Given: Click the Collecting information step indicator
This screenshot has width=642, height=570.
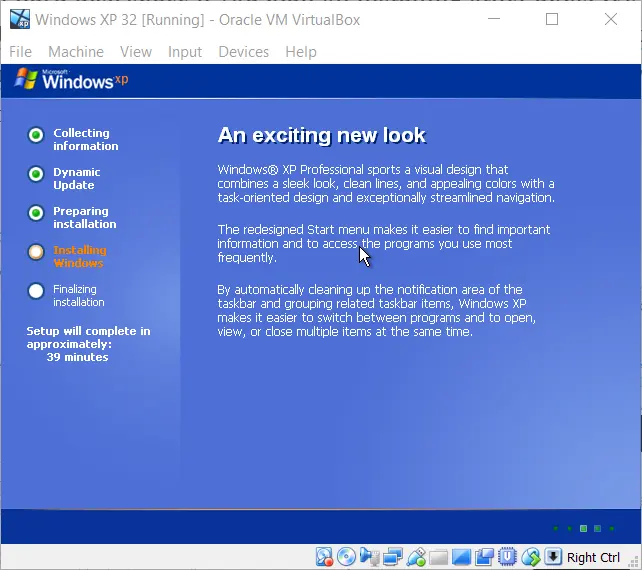Looking at the screenshot, I should coord(36,135).
